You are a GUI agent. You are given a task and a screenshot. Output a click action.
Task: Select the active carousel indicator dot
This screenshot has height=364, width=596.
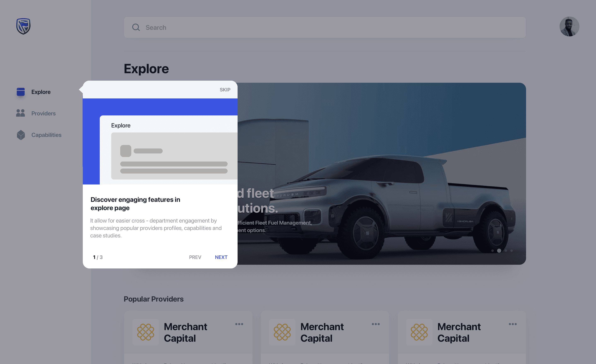[x=499, y=251]
